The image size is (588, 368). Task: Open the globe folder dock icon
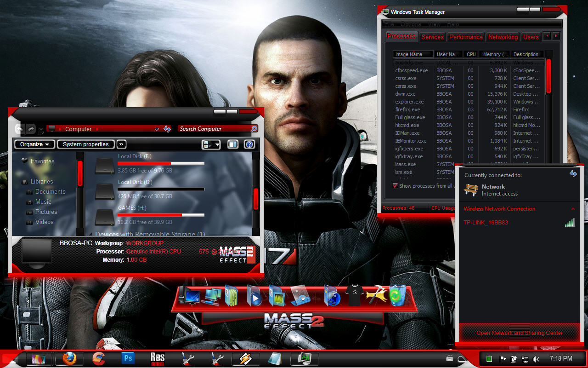332,296
